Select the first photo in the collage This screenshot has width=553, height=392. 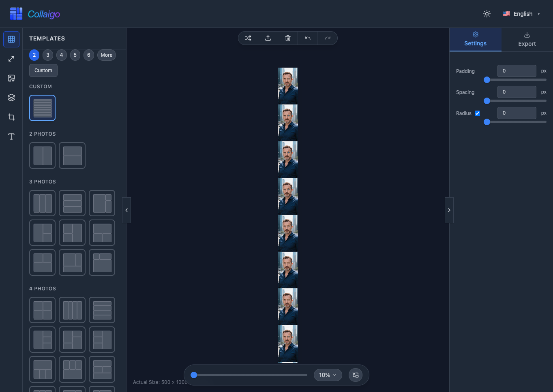click(288, 86)
